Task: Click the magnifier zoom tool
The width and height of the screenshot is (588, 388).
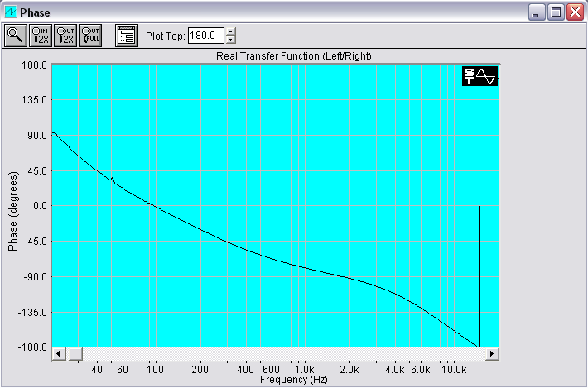Action: 16,35
